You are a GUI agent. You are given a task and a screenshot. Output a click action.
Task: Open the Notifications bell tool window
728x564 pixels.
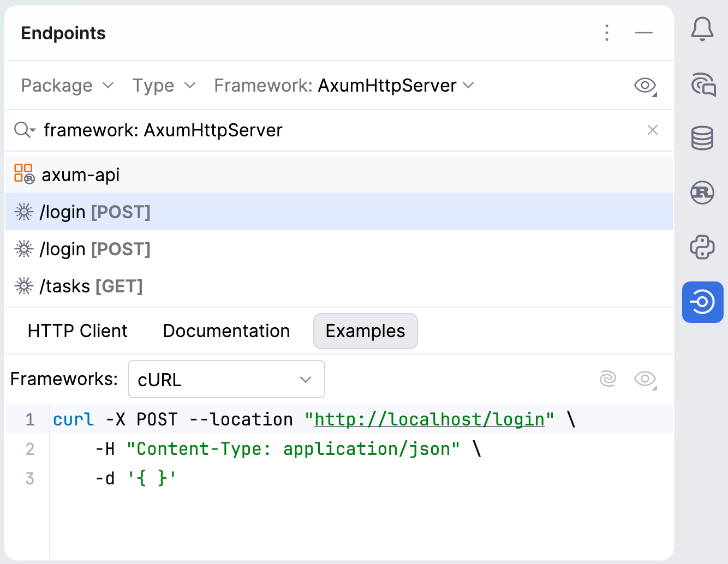click(x=702, y=29)
